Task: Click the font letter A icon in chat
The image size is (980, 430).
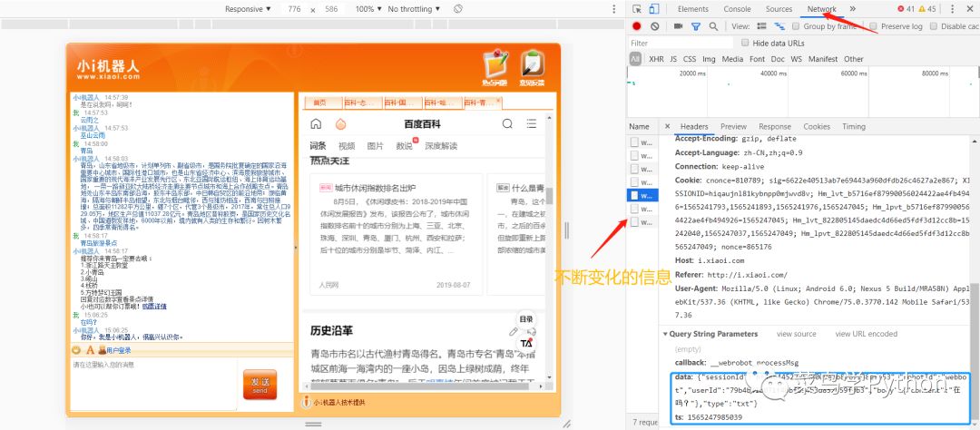Action: click(x=90, y=350)
